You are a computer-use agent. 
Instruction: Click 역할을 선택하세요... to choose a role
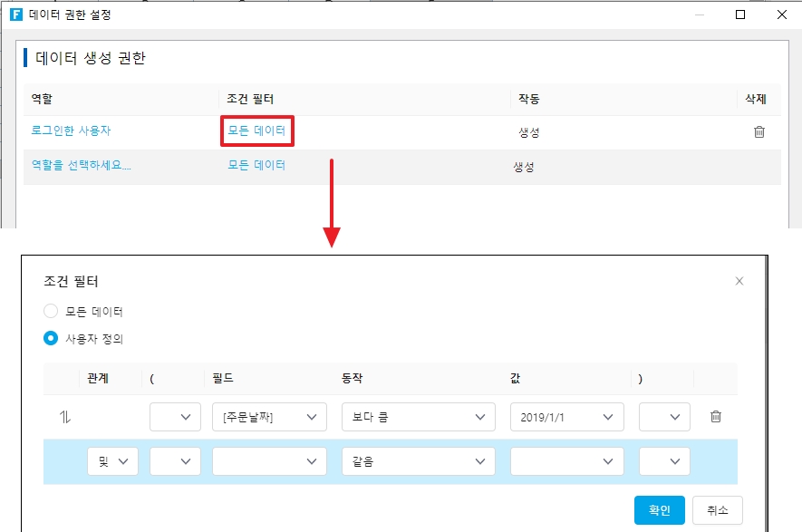(82, 165)
